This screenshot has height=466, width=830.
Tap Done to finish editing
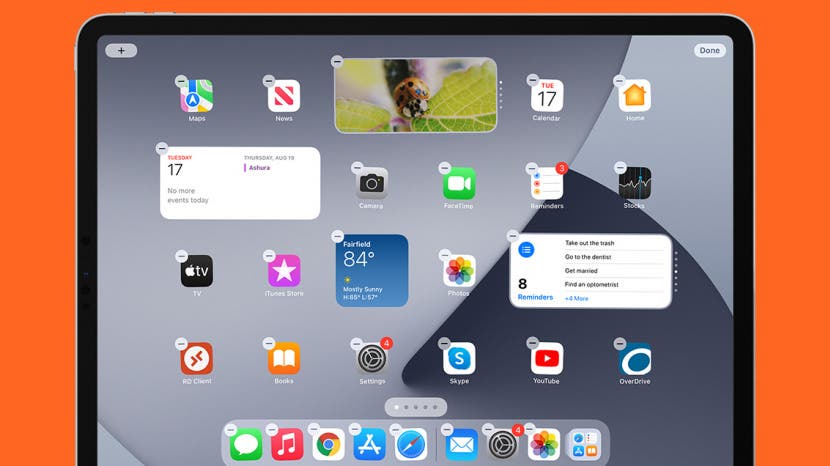[709, 50]
